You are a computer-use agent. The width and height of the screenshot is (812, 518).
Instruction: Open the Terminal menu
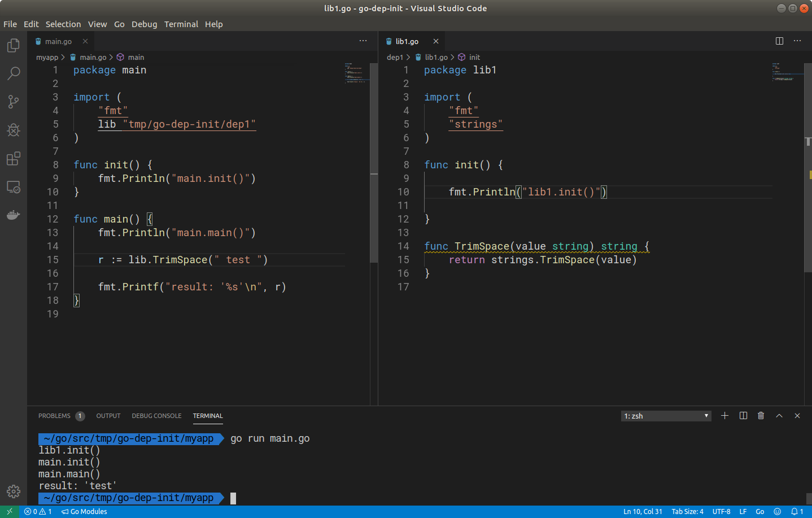181,24
